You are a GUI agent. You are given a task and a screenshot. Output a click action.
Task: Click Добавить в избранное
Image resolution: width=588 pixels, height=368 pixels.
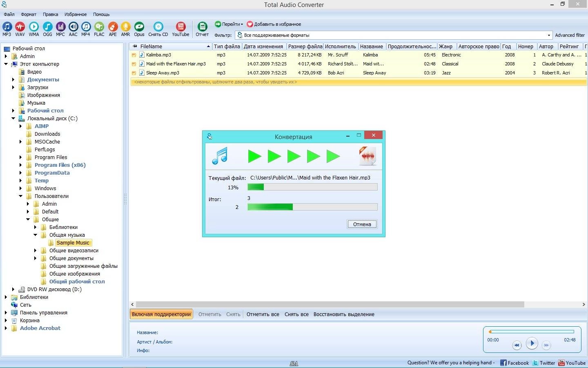pyautogui.click(x=274, y=24)
